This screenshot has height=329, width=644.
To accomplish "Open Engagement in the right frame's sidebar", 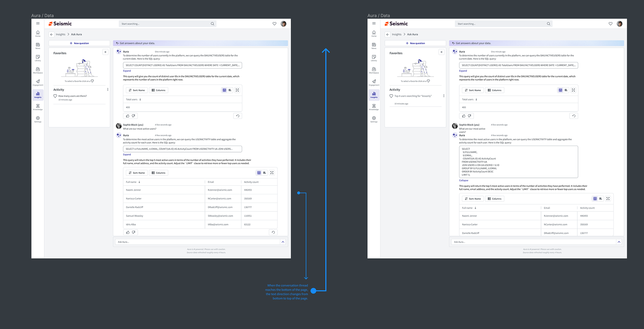I will point(374,82).
